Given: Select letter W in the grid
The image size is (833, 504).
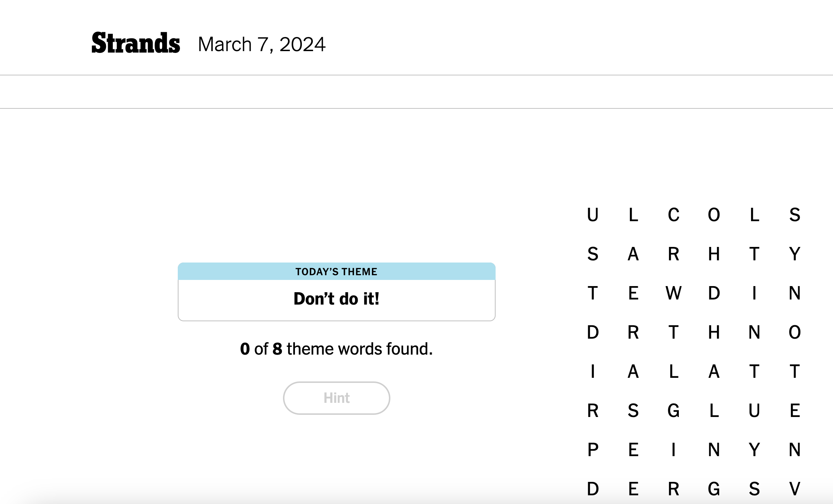Looking at the screenshot, I should tap(674, 293).
